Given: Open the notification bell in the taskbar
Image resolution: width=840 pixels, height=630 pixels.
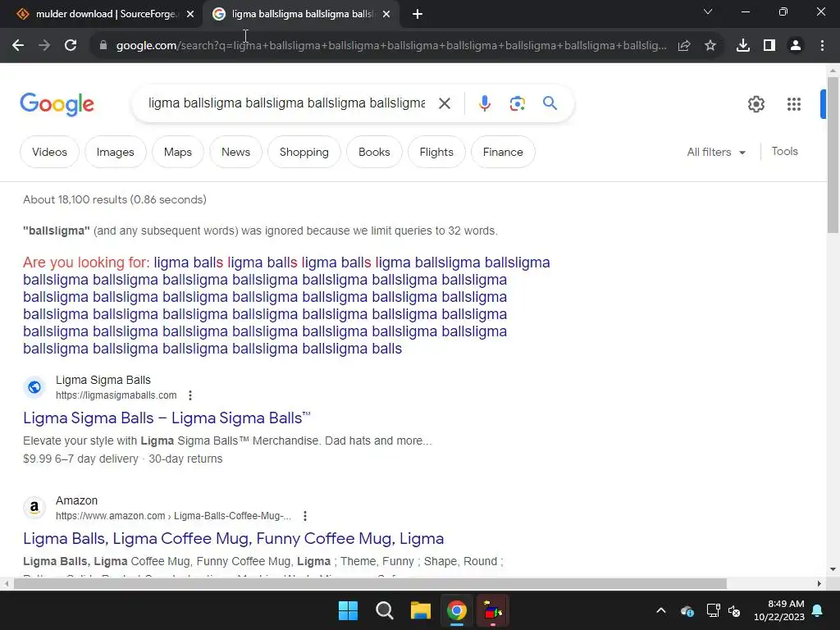Looking at the screenshot, I should tap(818, 610).
